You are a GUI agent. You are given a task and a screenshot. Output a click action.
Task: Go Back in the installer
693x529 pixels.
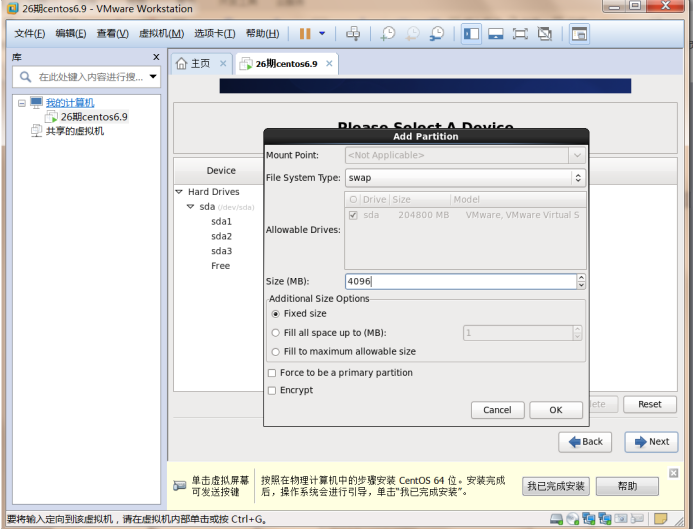tap(585, 442)
